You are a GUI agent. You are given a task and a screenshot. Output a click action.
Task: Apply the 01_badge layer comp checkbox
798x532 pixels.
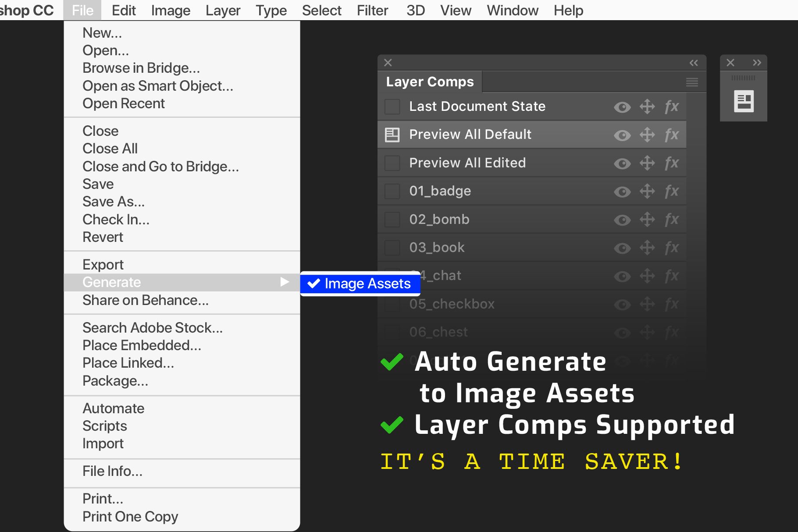tap(392, 191)
